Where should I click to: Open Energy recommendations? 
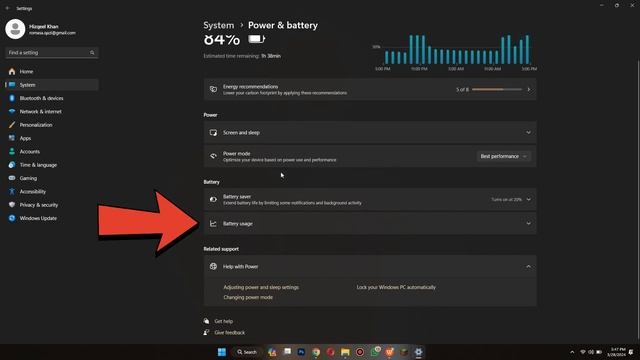[370, 89]
